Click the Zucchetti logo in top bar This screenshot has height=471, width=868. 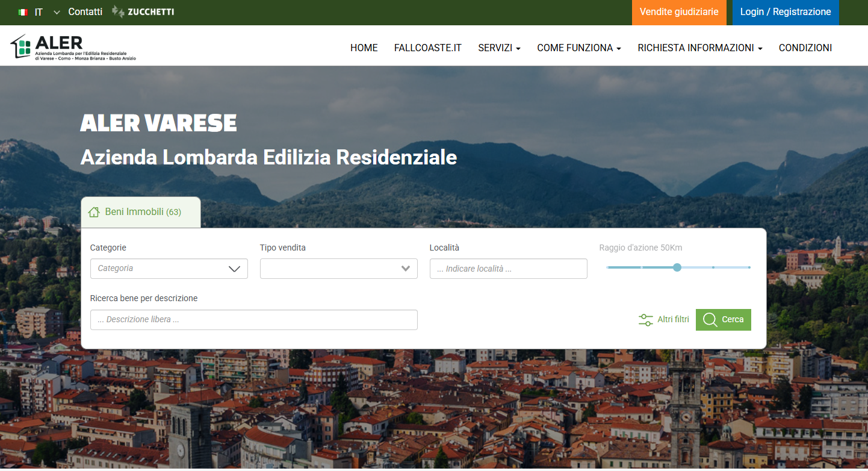(143, 12)
